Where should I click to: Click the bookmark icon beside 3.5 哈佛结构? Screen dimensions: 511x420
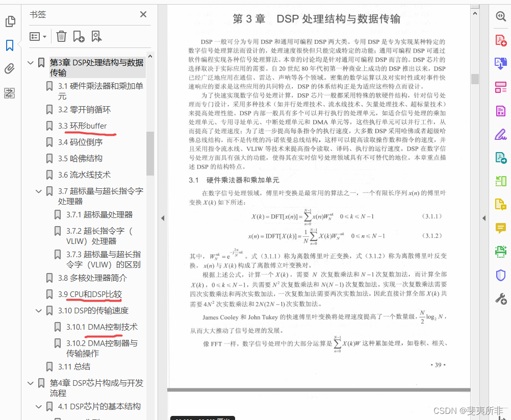click(49, 159)
